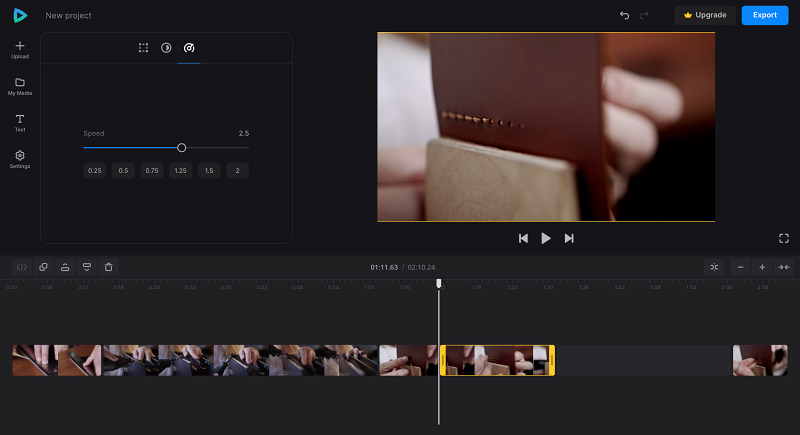Click the Upgrade button
800x435 pixels.
[x=705, y=15]
